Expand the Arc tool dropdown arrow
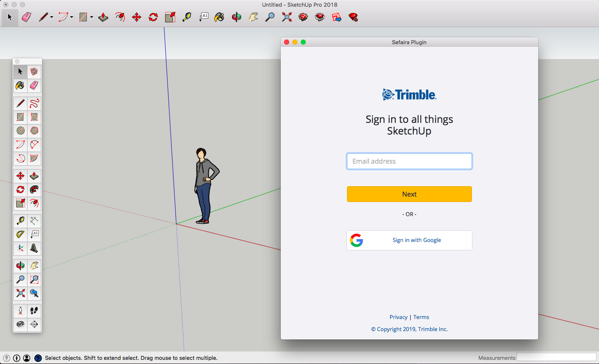This screenshot has height=364, width=599. click(72, 17)
